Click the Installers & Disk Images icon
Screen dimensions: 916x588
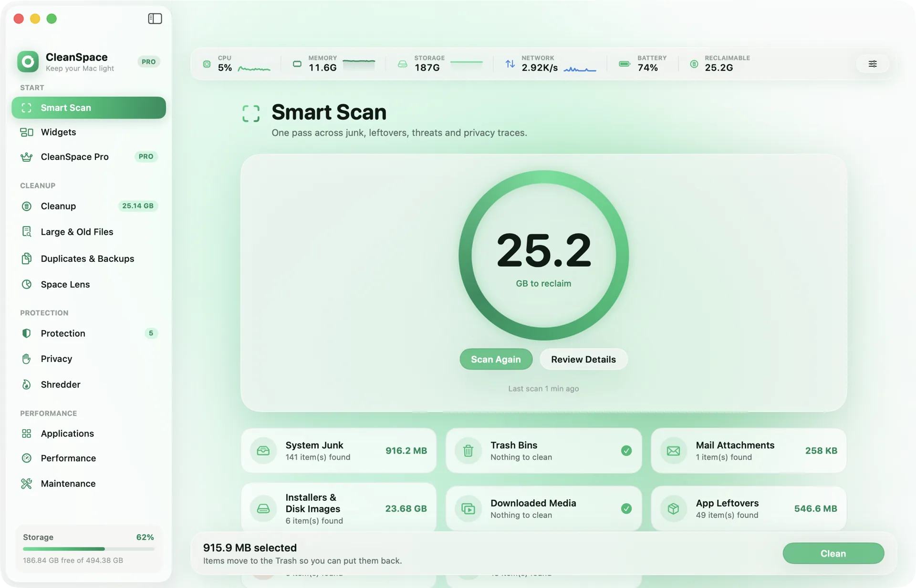coord(263,509)
